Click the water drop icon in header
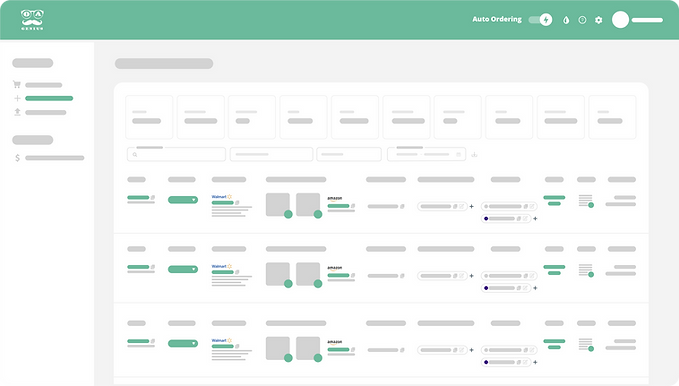679x386 pixels. click(566, 20)
